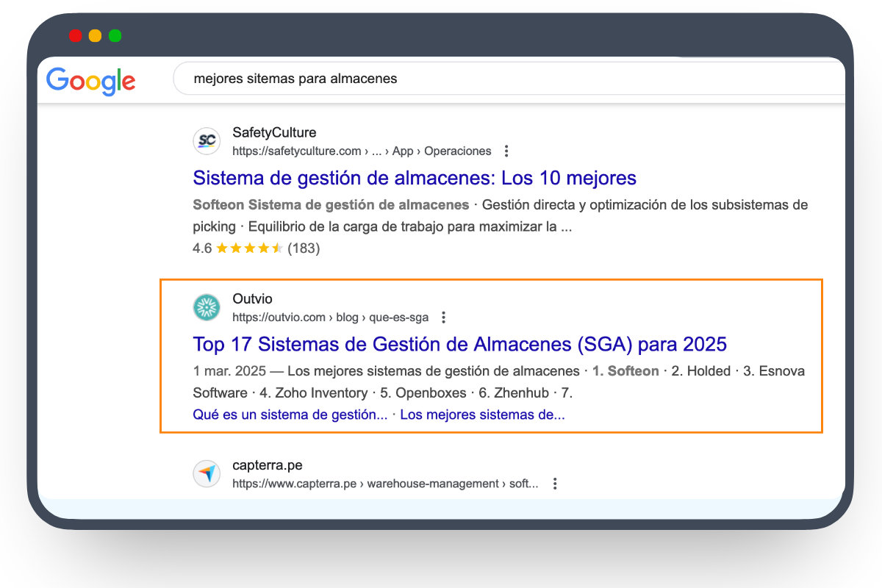
Task: Click the SafetyCulture site name
Action: point(274,133)
